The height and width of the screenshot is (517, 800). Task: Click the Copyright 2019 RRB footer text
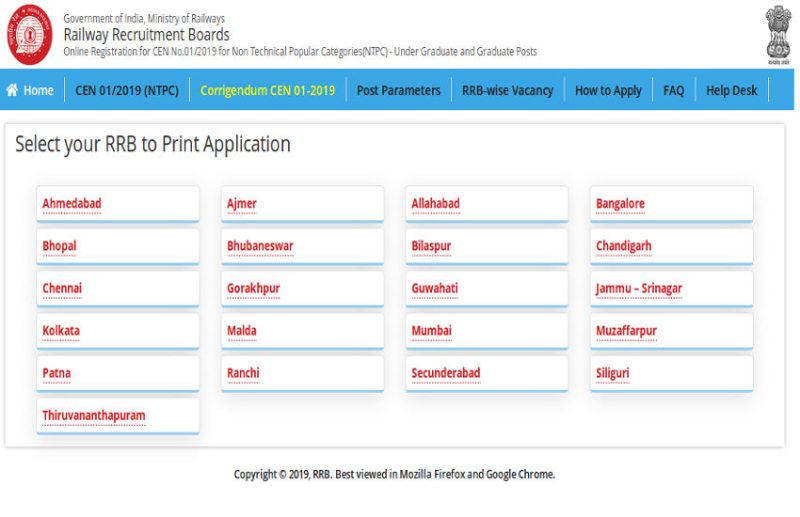pyautogui.click(x=394, y=474)
